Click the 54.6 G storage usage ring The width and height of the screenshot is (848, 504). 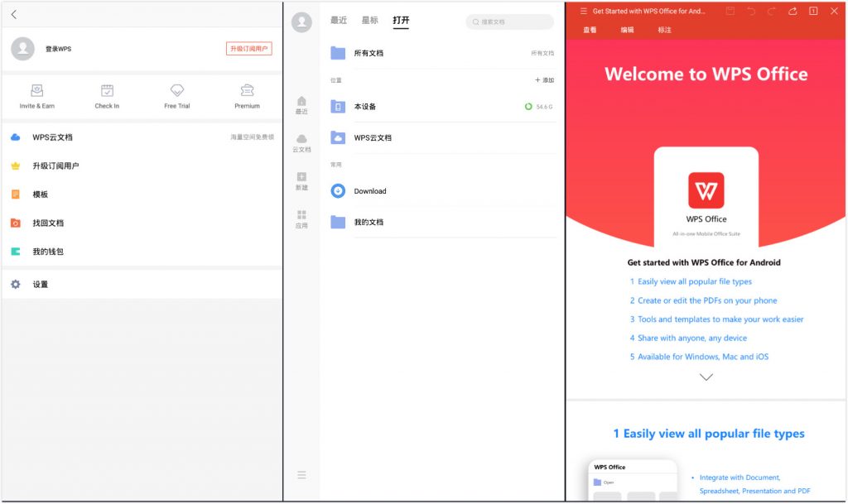tap(528, 107)
